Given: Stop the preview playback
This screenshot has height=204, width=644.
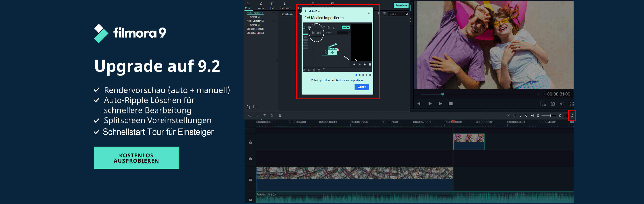Looking at the screenshot, I should coord(450,104).
